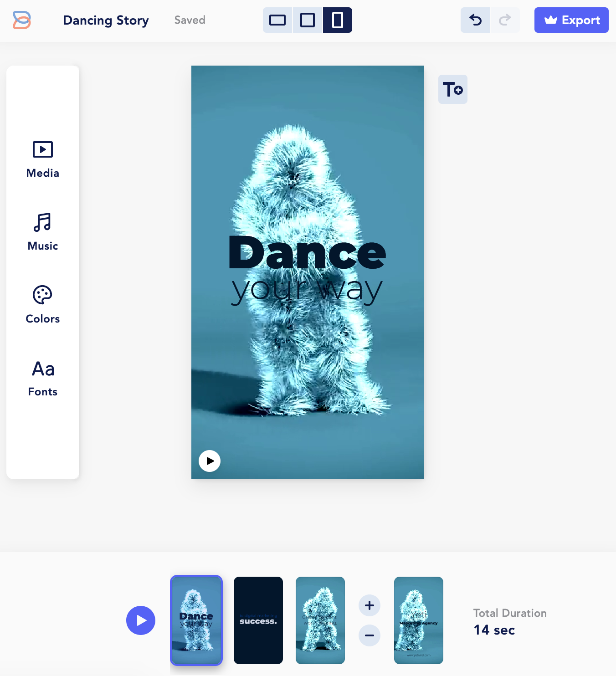
Task: Select landscape aspect ratio
Action: 277,20
